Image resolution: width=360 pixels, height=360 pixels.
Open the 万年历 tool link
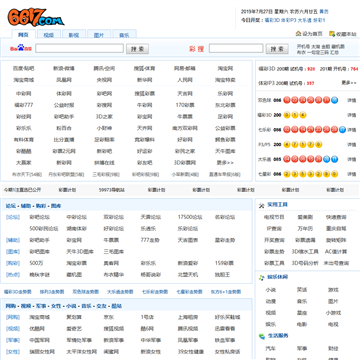click(305, 229)
